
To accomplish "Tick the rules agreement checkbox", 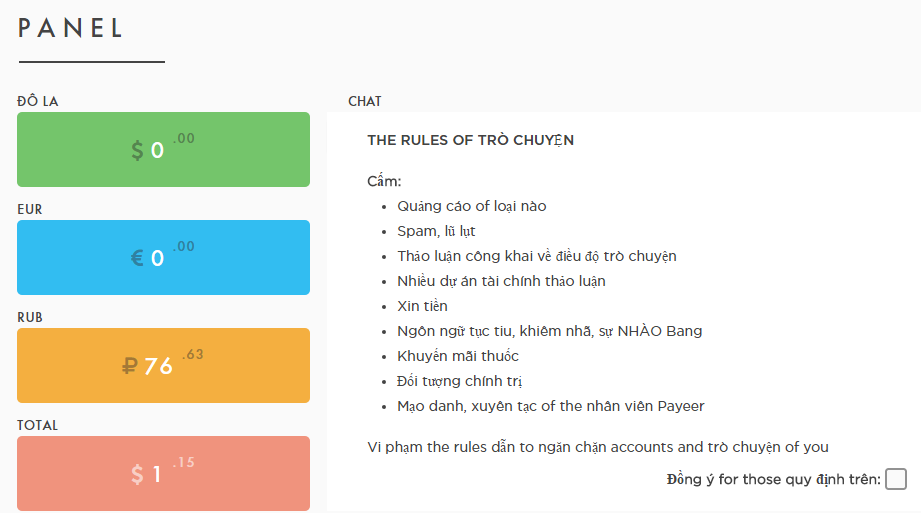I will coord(896,479).
